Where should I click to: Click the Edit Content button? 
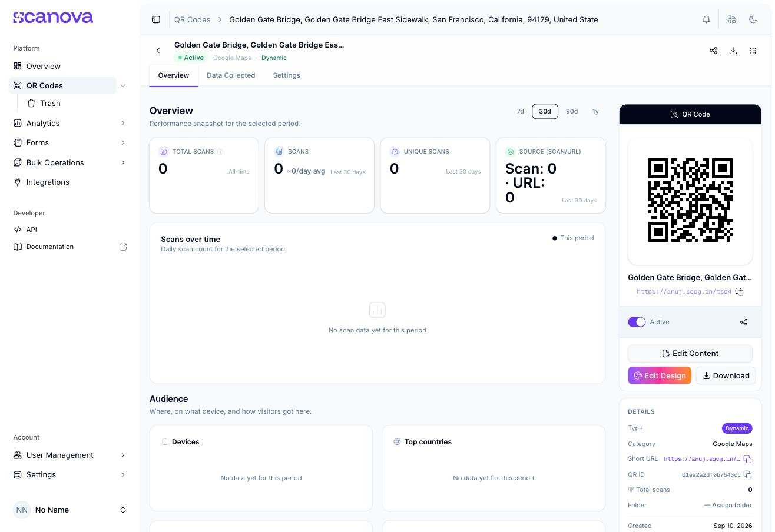tap(690, 353)
